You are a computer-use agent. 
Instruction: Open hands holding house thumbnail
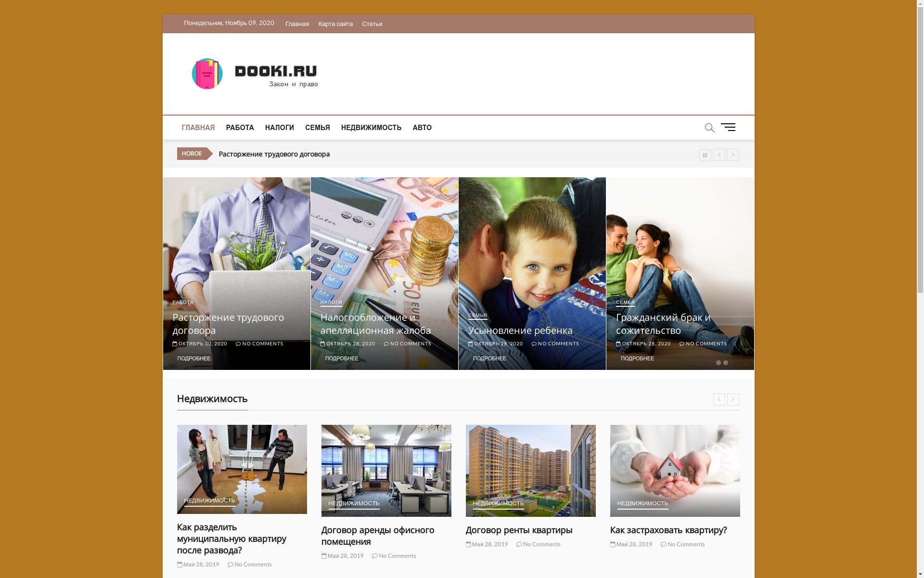(675, 471)
